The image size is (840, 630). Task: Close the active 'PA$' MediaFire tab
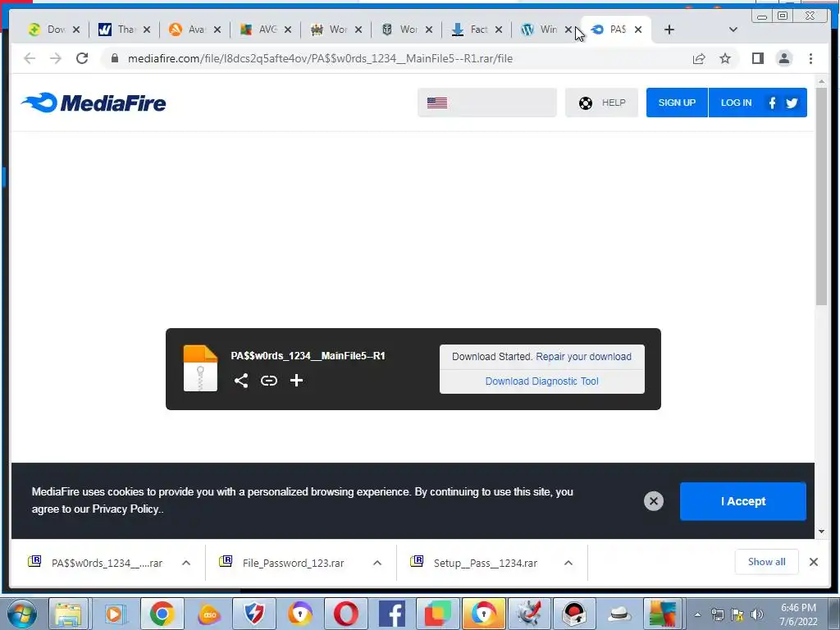[x=638, y=30]
